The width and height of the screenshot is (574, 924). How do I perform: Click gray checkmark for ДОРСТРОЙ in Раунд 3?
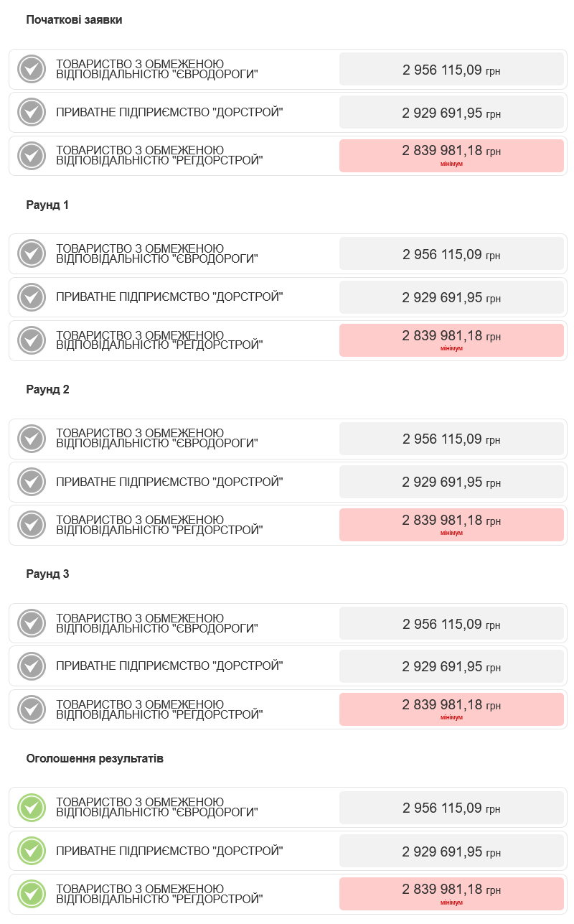point(32,666)
